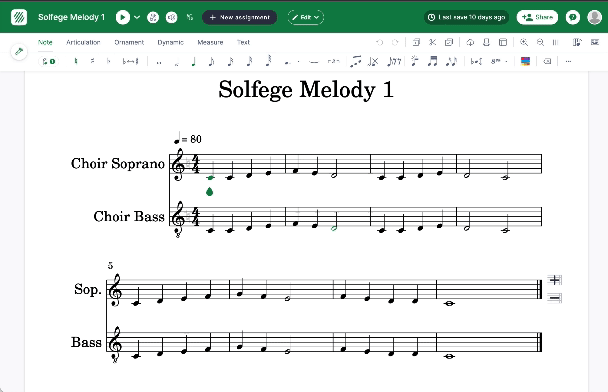The width and height of the screenshot is (608, 392).
Task: Click the instruments settings icon
Action: [x=577, y=42]
